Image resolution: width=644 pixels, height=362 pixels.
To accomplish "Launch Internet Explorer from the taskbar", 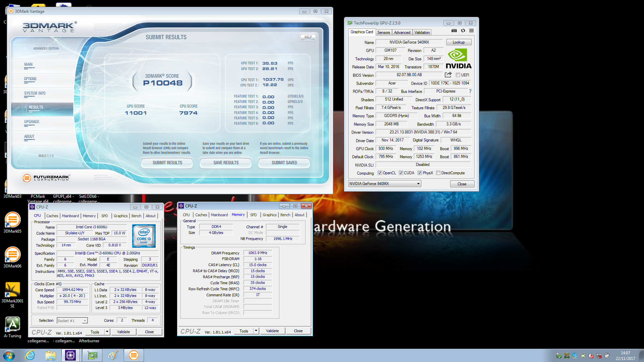I will pyautogui.click(x=30, y=355).
